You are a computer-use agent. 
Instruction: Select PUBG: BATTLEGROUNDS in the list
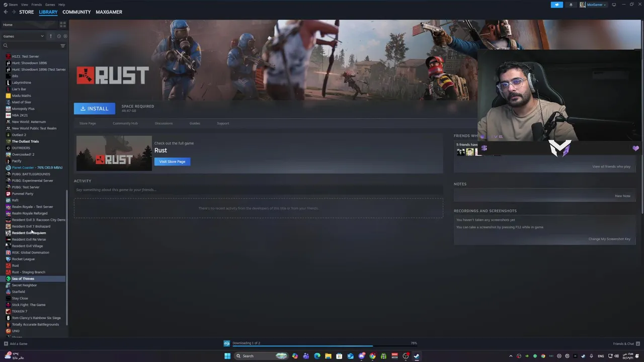(x=31, y=174)
